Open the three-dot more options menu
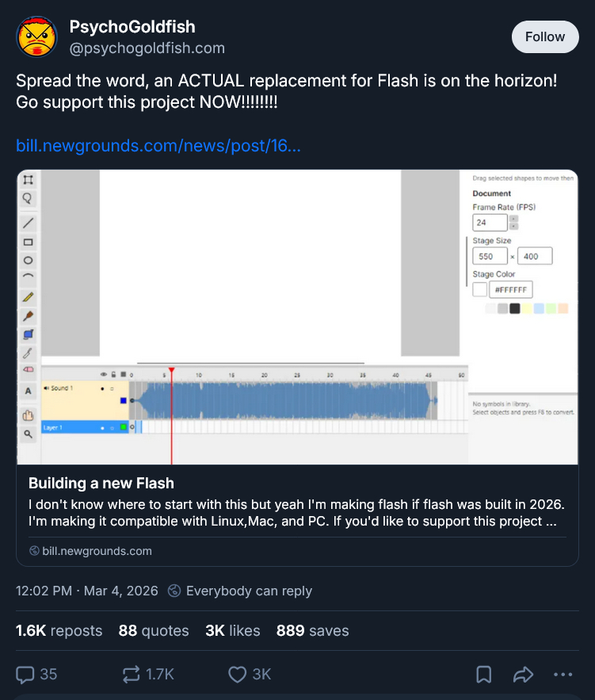The image size is (595, 700). (x=563, y=674)
